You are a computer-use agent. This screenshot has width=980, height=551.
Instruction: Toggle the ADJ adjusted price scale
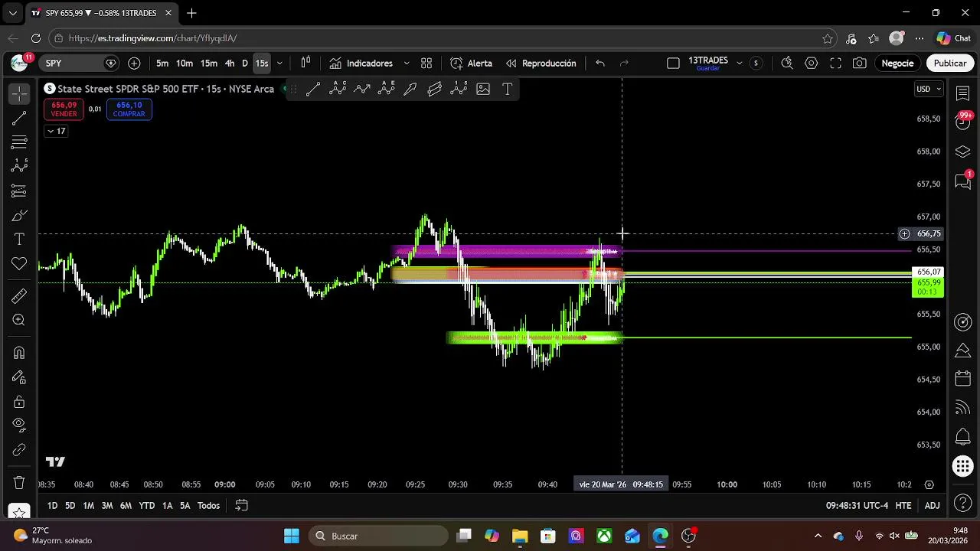932,506
